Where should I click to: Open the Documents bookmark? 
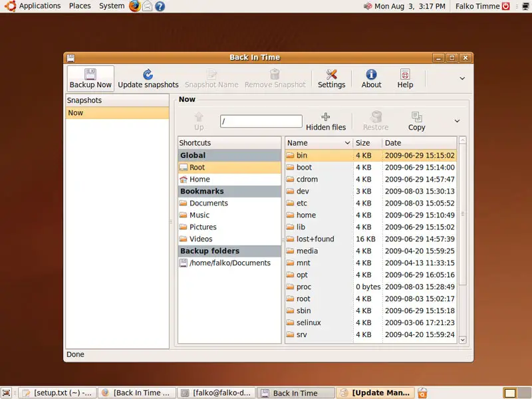coord(229,203)
